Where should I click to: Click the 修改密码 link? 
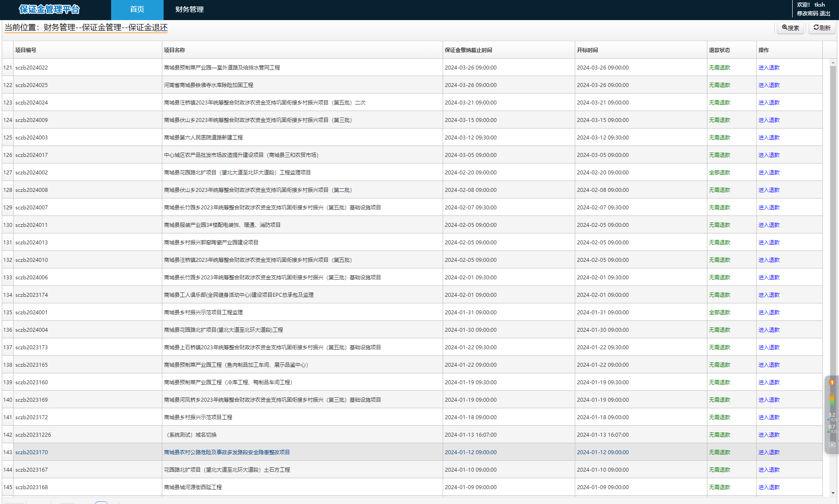807,14
